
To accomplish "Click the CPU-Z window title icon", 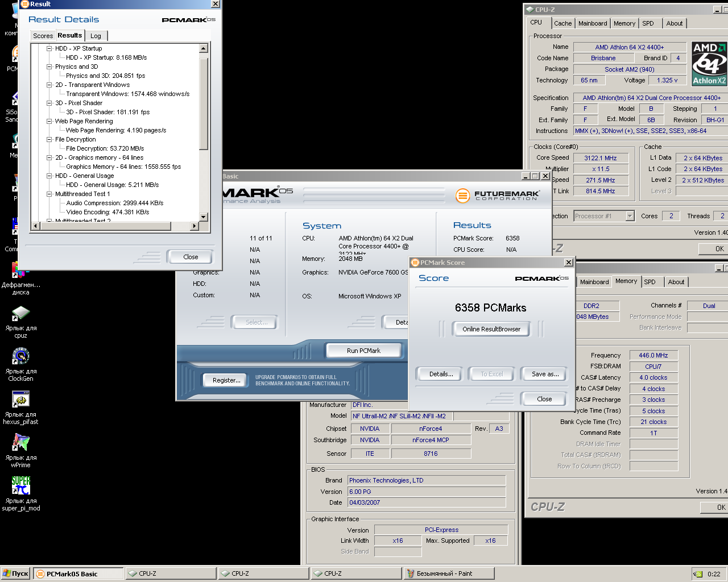I will [x=530, y=9].
